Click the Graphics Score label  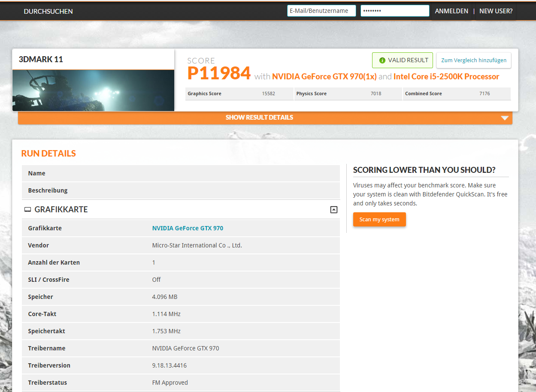(204, 93)
